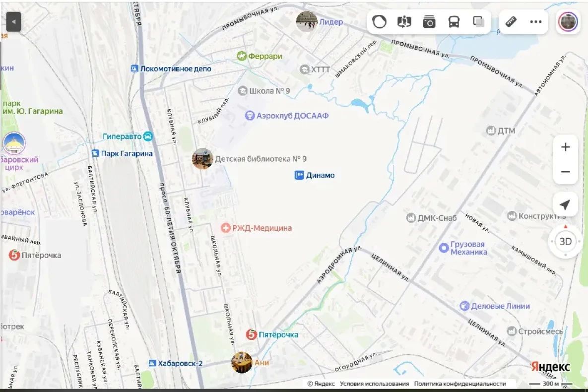
Task: Open the user profile avatar
Action: click(568, 22)
